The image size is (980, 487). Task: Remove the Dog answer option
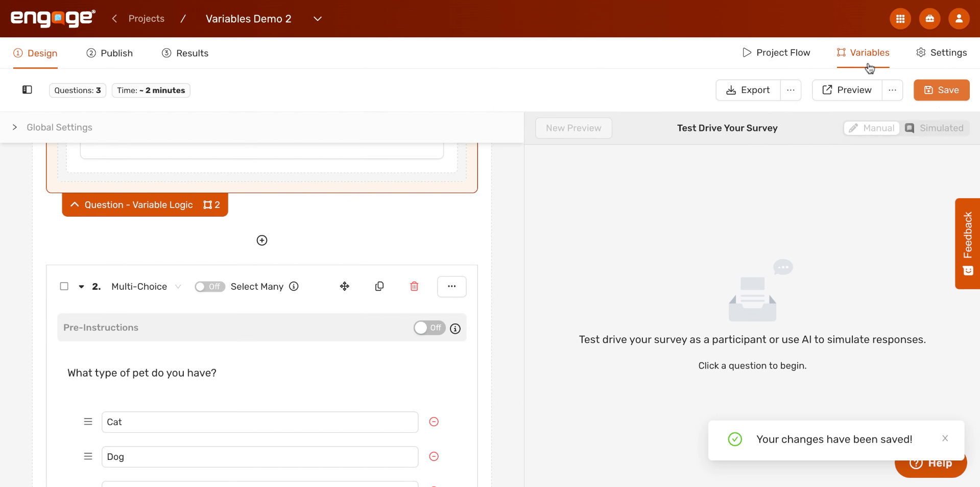434,456
